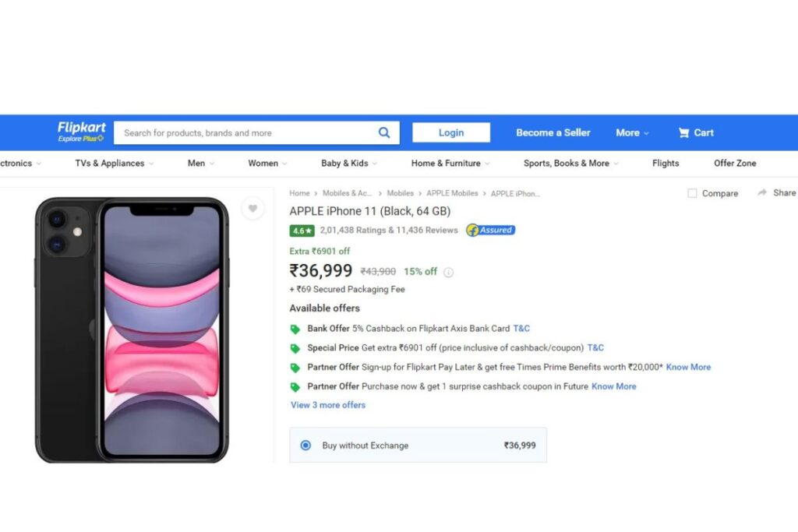The height and width of the screenshot is (532, 798).
Task: Expand the Home & Furniture category
Action: 450,164
